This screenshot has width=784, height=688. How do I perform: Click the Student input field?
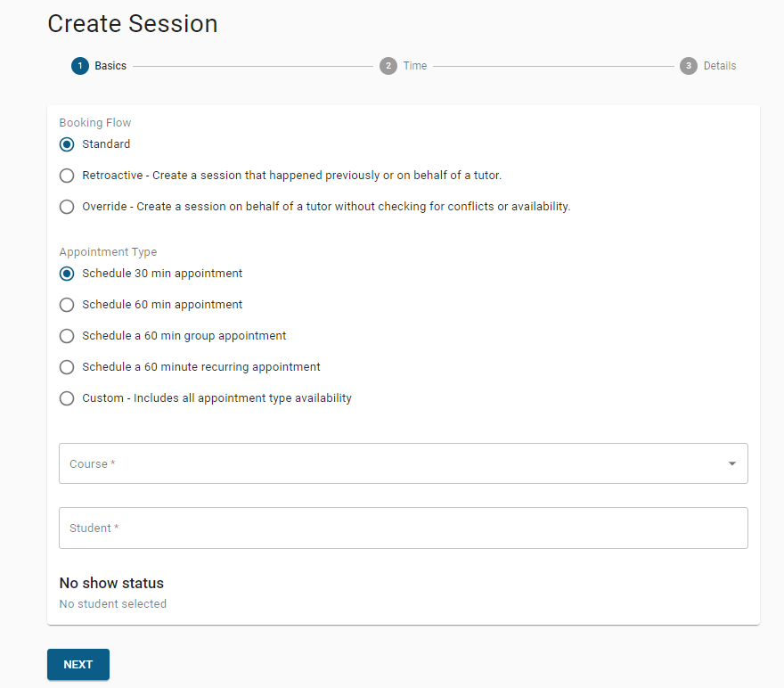click(403, 528)
